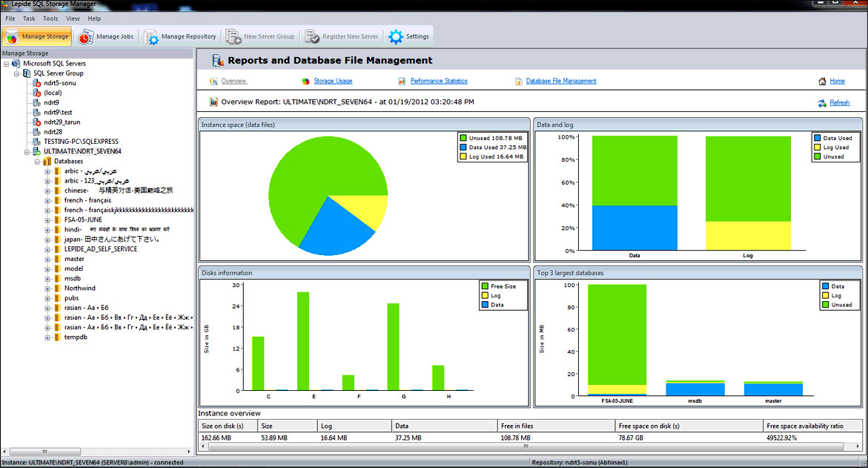868x468 pixels.
Task: Click the TESTING-PC\SQLEXPRESS server icon
Action: click(36, 141)
